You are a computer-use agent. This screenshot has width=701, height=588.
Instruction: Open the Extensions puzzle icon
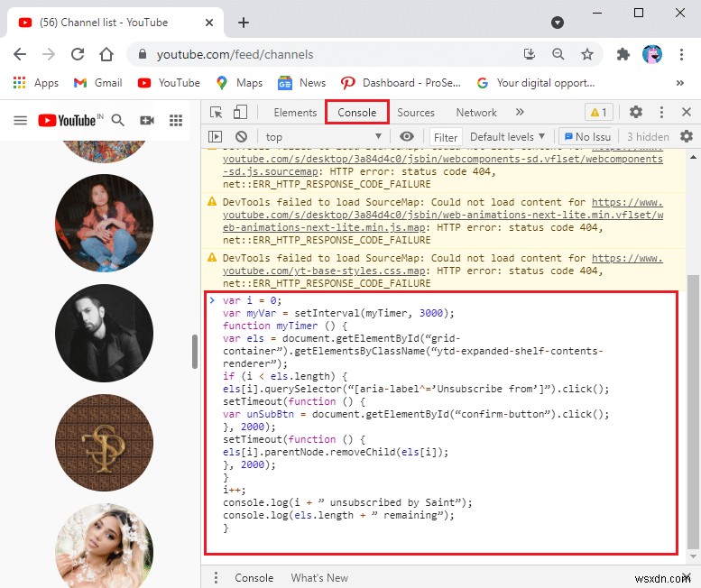coord(623,54)
